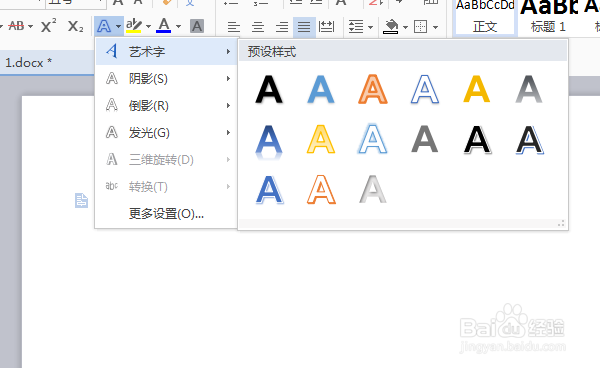Align text right
Viewport: 600px width, 368px height.
[x=282, y=27]
